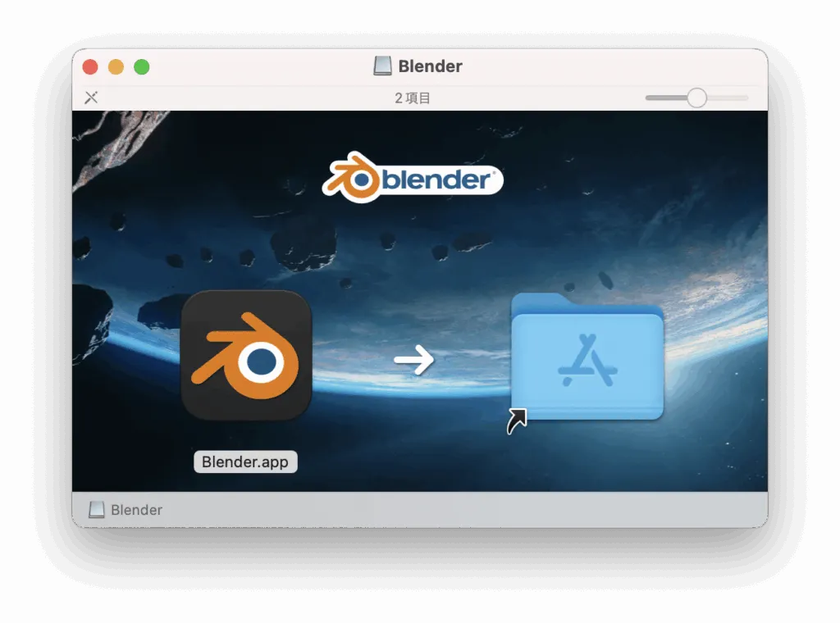Select the Blender.app application icon
Image resolution: width=840 pixels, height=623 pixels.
coord(246,356)
